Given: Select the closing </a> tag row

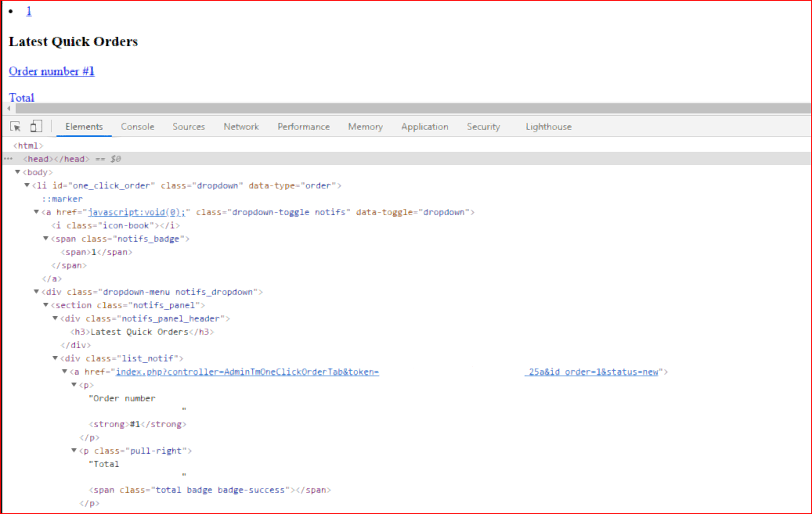Looking at the screenshot, I should tap(52, 279).
